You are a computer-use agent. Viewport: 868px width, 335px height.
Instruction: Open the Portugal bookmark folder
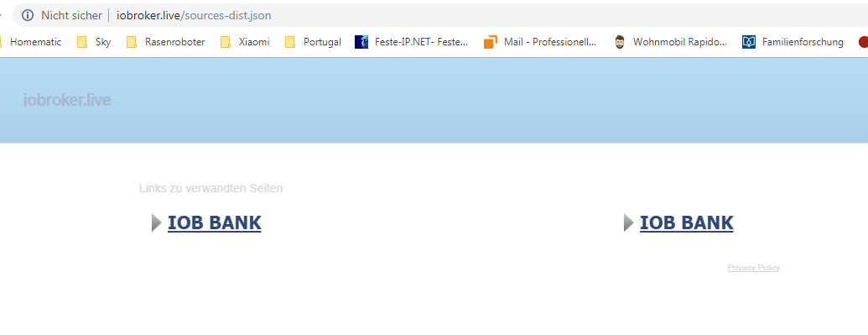(x=314, y=42)
